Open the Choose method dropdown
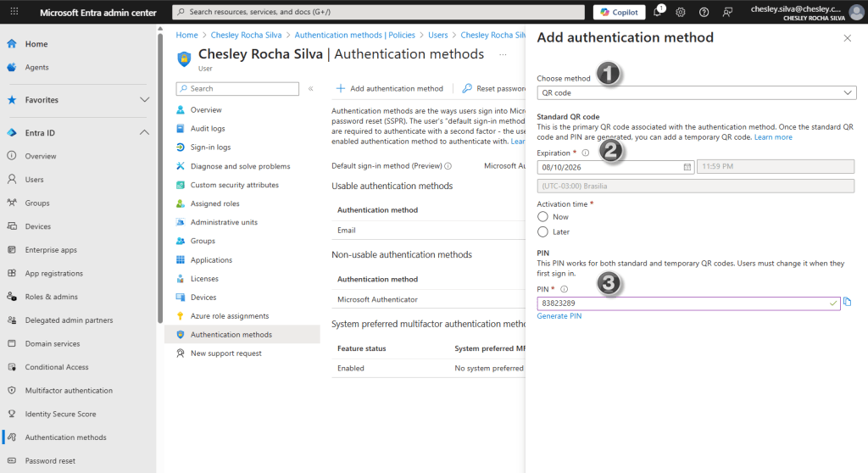This screenshot has height=473, width=868. [x=695, y=92]
